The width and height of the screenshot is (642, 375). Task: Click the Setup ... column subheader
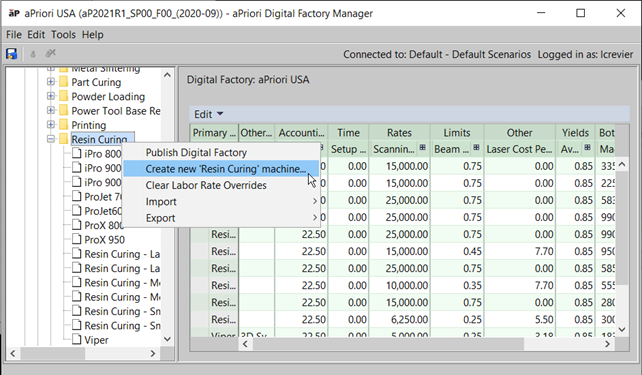click(x=348, y=149)
